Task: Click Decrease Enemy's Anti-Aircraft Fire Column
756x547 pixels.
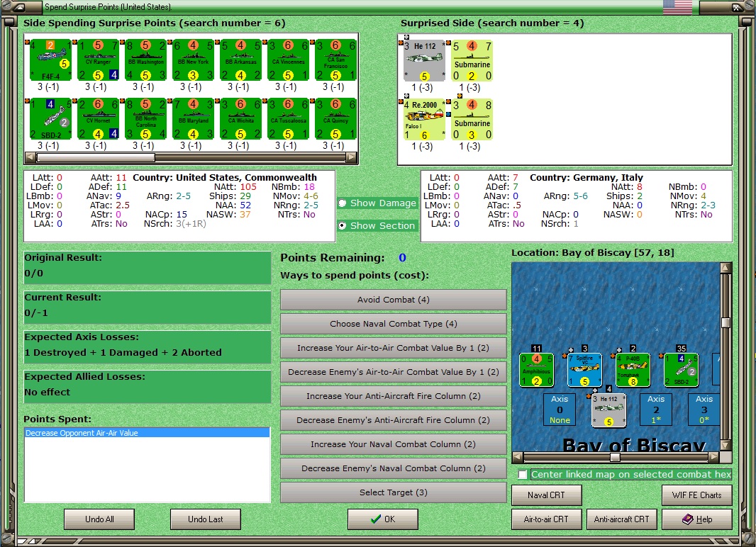Action: (394, 420)
